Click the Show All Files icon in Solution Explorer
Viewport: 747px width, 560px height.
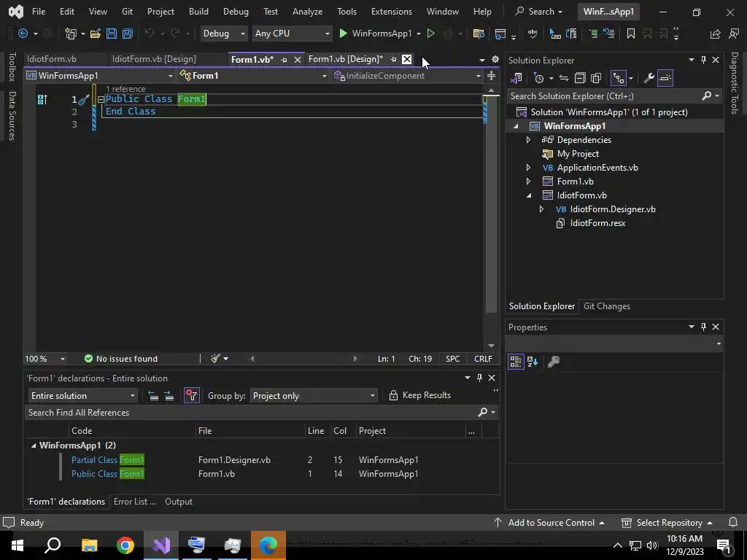pos(596,78)
